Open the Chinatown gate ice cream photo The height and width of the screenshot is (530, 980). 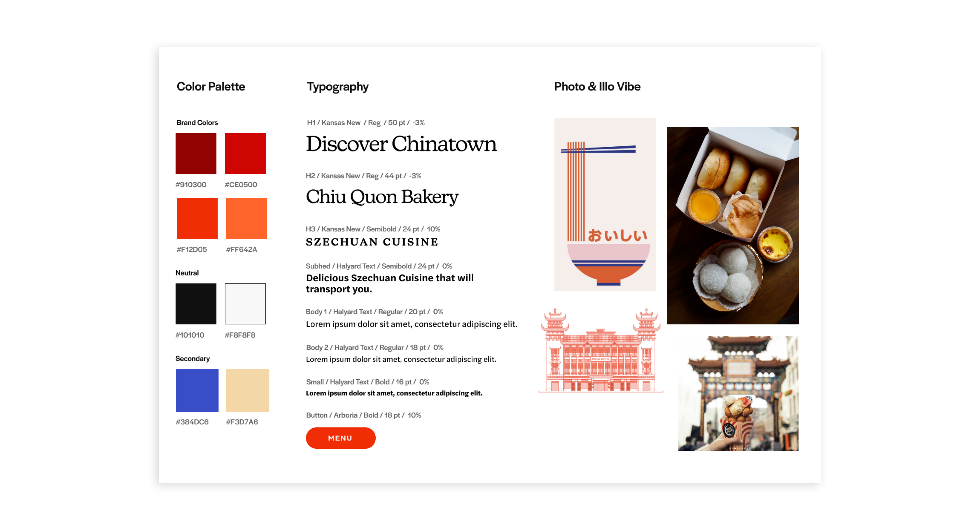[738, 393]
